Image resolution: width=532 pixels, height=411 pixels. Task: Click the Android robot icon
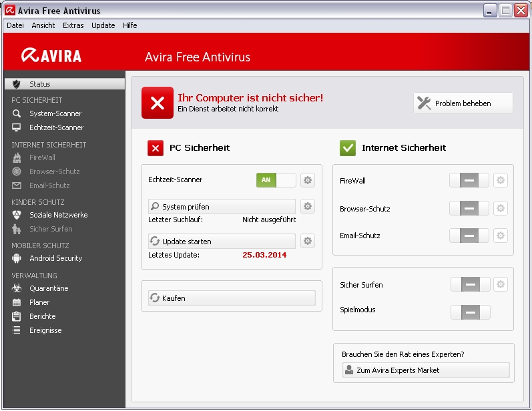click(16, 258)
